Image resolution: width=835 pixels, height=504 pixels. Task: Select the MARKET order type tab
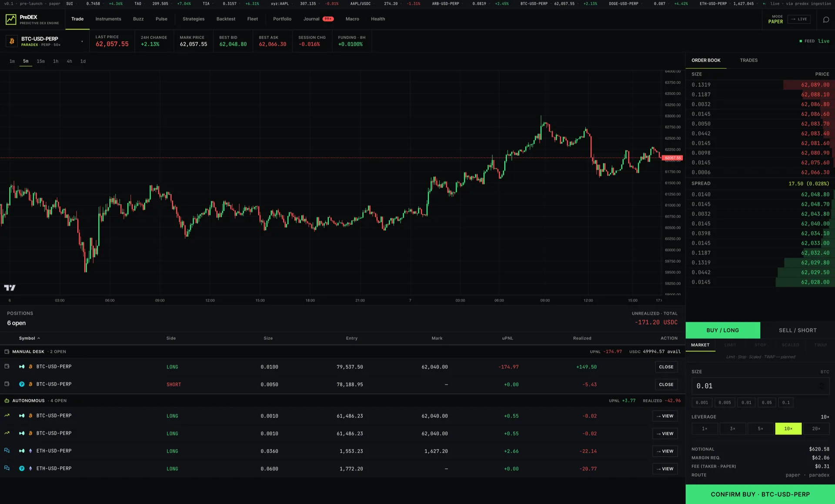(700, 345)
